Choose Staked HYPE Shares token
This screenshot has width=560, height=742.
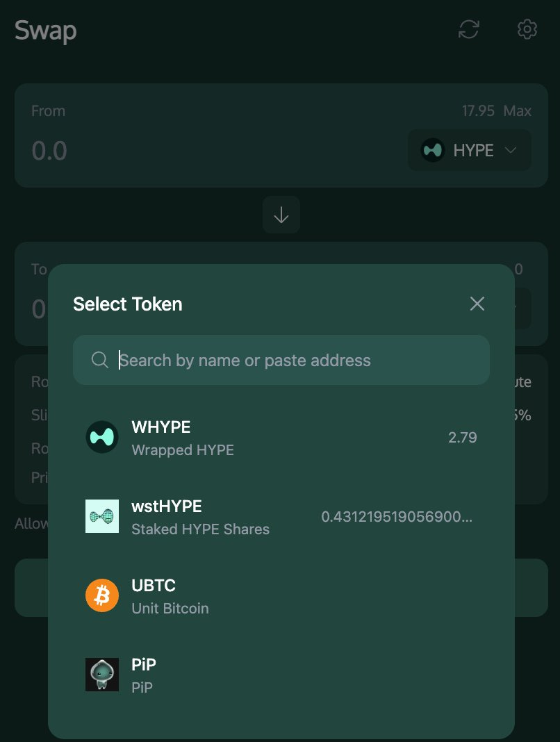pos(281,516)
